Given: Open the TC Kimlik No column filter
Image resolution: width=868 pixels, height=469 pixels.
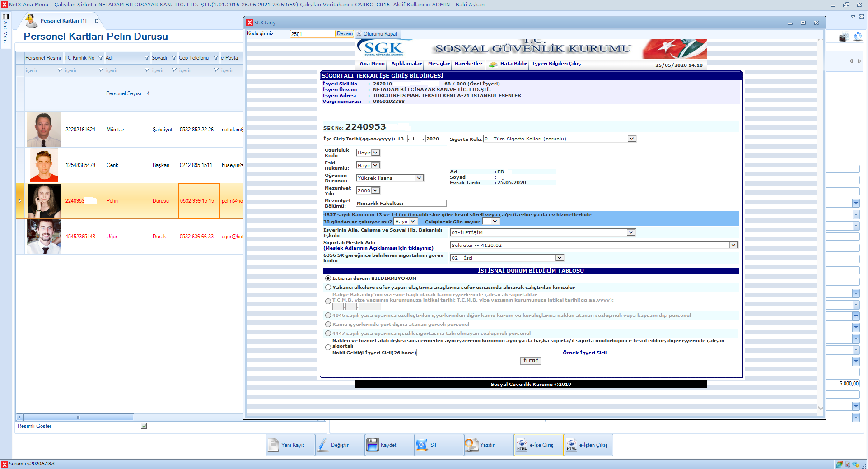Looking at the screenshot, I should click(x=101, y=58).
